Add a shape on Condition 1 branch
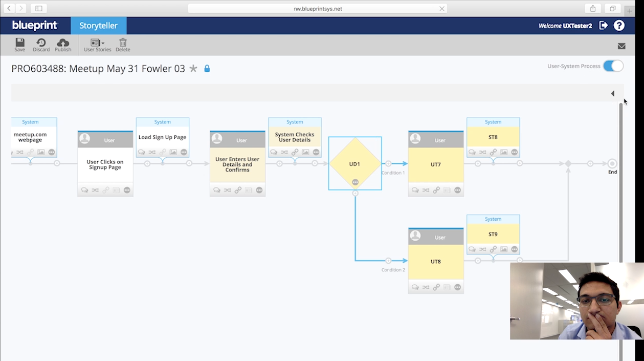The width and height of the screenshot is (644, 361). point(388,163)
